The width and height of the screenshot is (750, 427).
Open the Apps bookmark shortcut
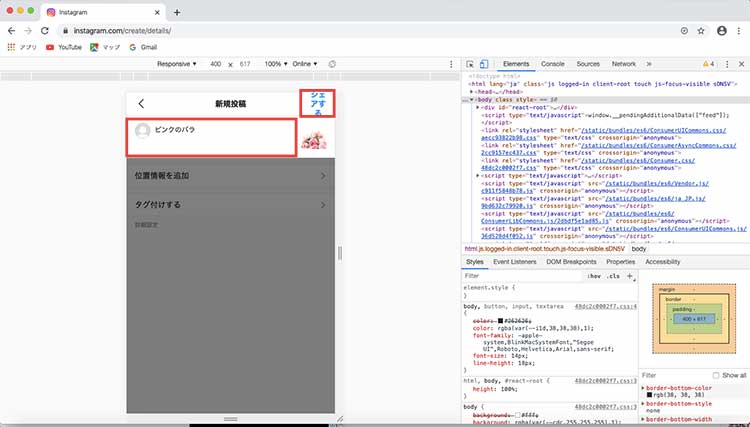[x=22, y=47]
